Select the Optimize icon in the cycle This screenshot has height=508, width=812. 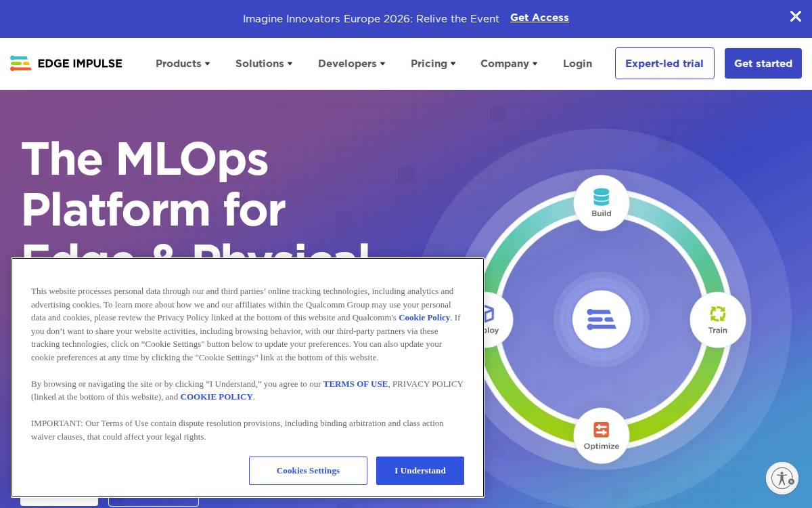pos(602,436)
